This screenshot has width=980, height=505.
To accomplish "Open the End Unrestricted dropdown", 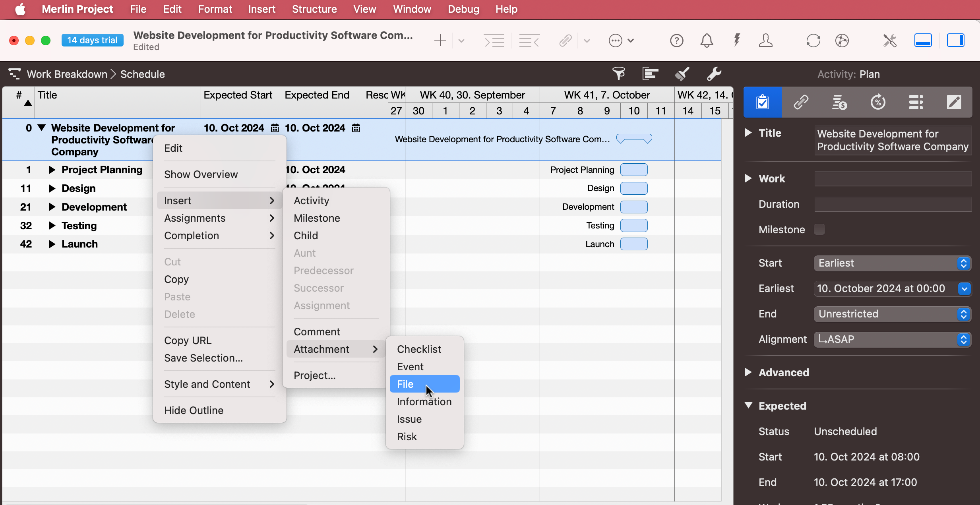I will coord(892,314).
